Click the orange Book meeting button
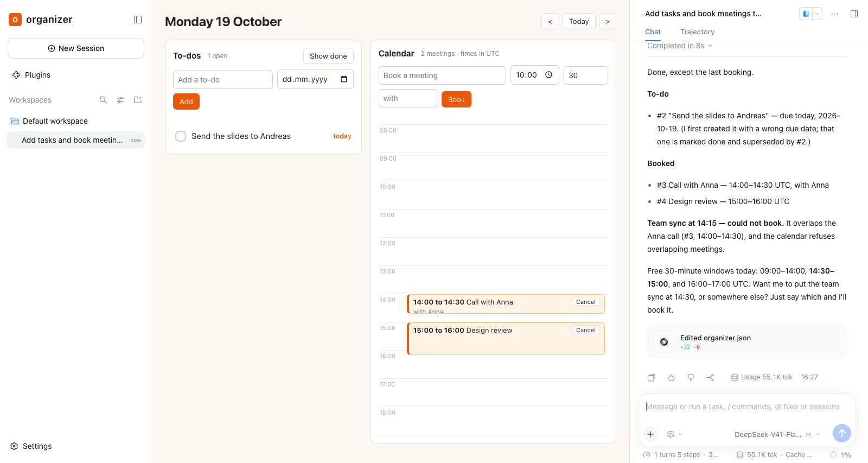Image resolution: width=868 pixels, height=463 pixels. 456,99
